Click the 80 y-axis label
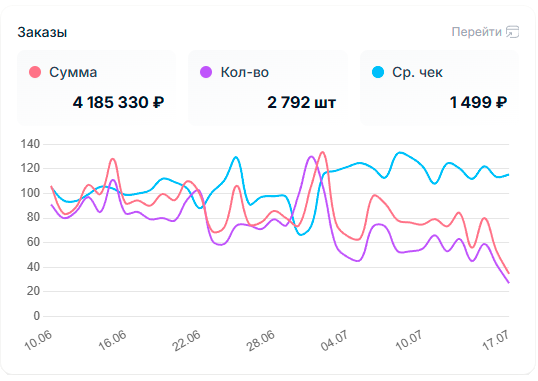Image resolution: width=538 pixels, height=381 pixels. pyautogui.click(x=33, y=218)
